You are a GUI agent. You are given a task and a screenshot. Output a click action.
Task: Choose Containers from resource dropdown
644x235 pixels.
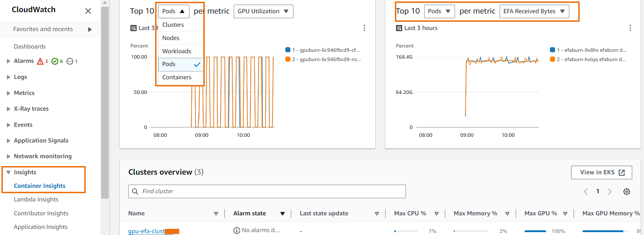pos(181,77)
